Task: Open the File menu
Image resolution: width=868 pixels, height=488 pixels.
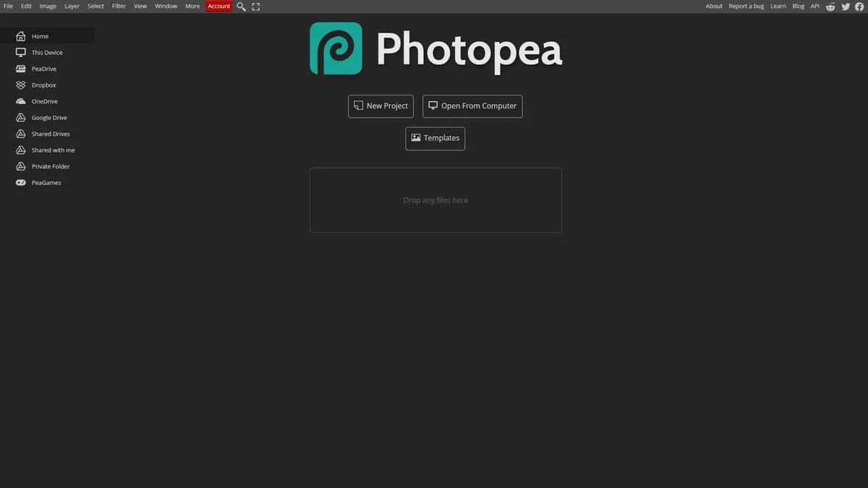Action: 9,7
